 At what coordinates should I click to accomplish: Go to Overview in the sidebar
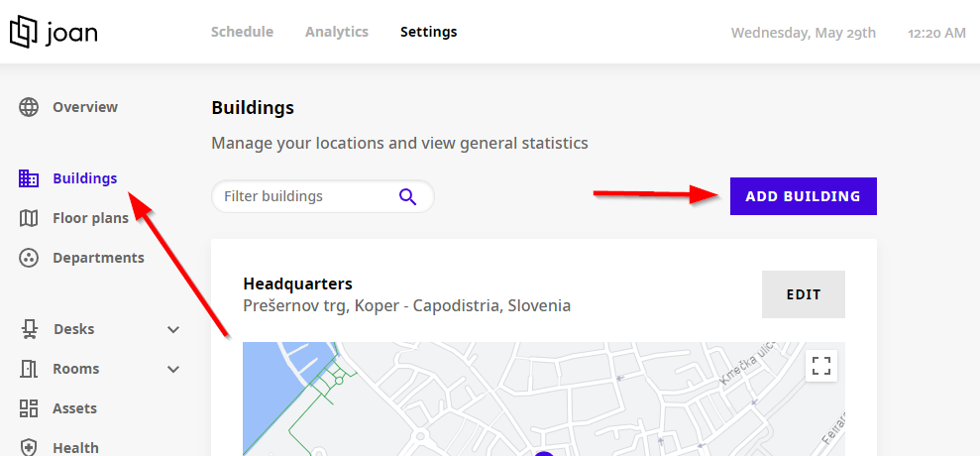(x=85, y=107)
